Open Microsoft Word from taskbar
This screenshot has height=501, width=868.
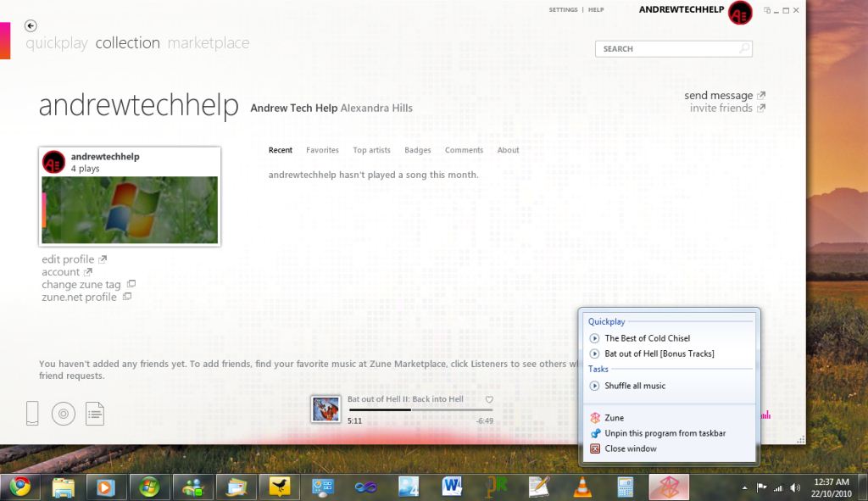(x=452, y=487)
